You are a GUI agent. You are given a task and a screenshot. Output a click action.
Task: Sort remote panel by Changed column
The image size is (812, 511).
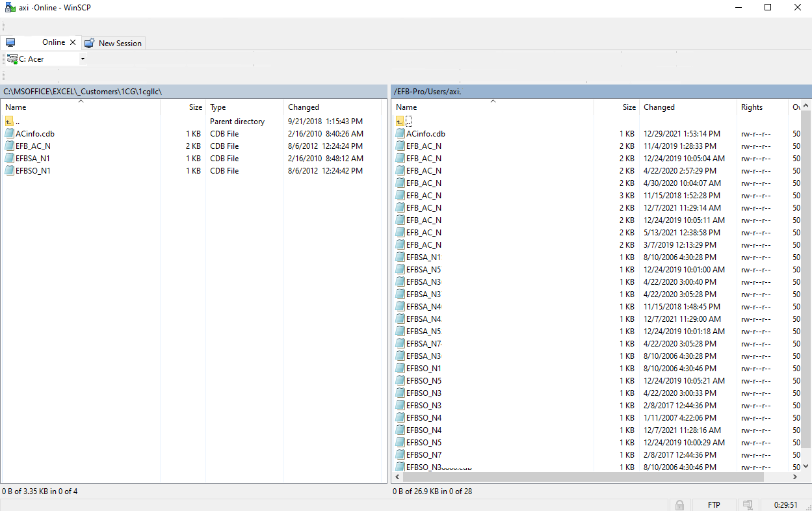coord(659,107)
